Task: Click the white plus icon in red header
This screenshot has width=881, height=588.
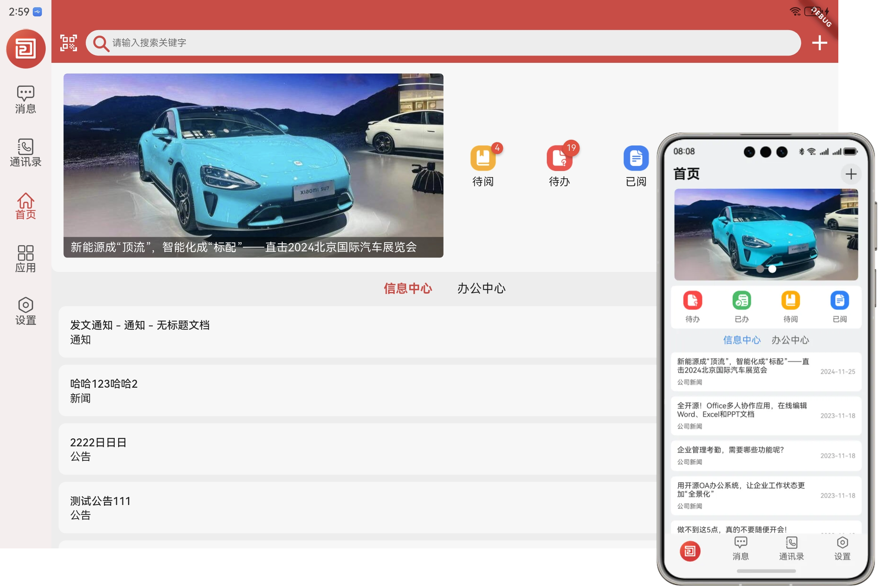Action: (819, 43)
